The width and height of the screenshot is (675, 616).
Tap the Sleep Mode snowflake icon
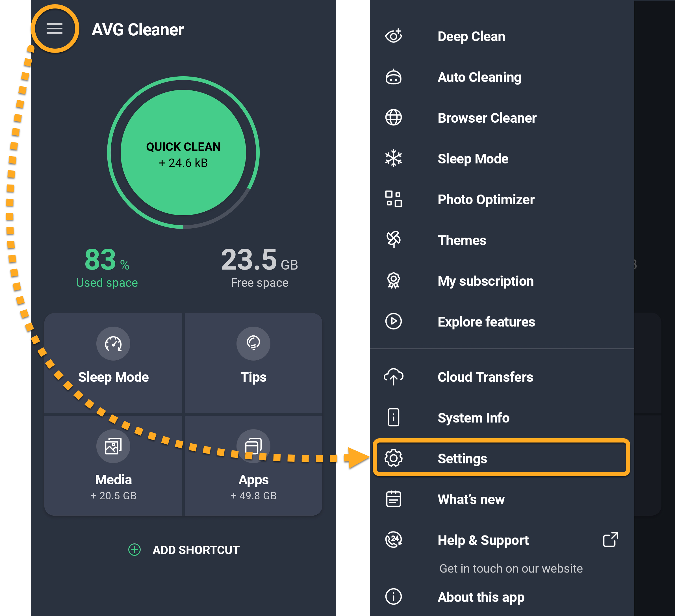393,158
